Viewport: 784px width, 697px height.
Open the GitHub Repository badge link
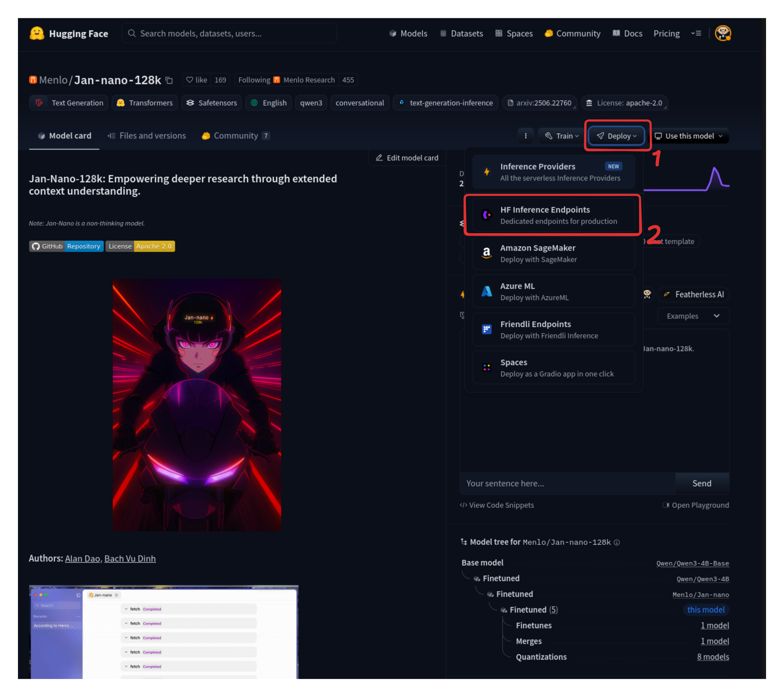66,246
